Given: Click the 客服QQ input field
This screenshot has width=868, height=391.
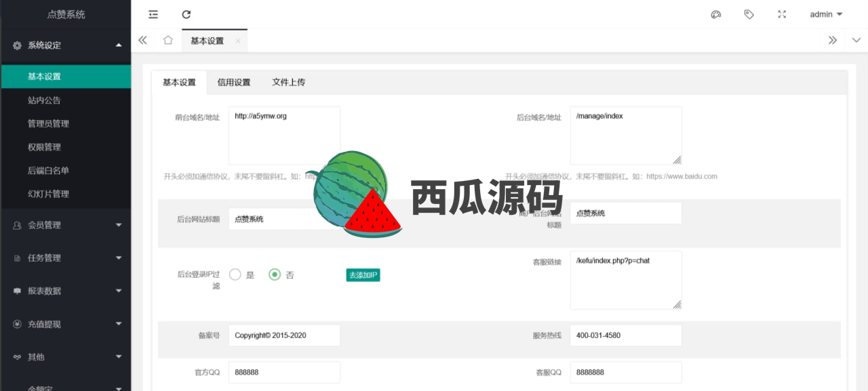Looking at the screenshot, I should (x=626, y=372).
